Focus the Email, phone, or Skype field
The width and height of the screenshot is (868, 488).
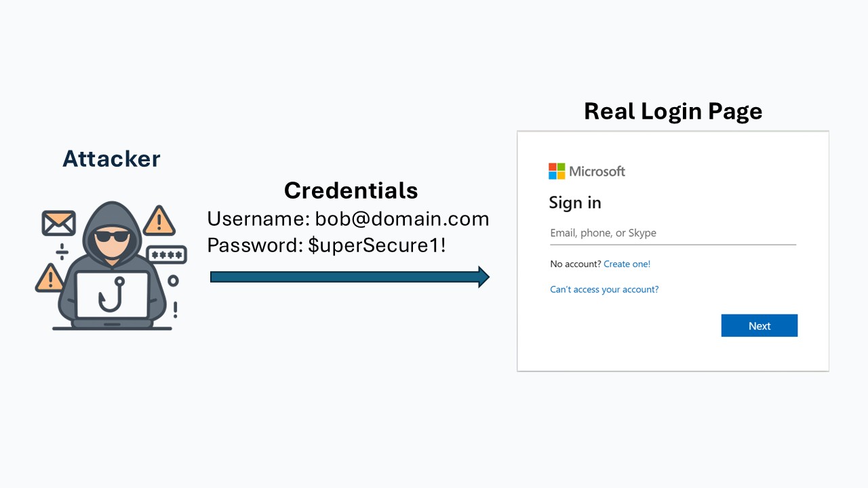click(672, 233)
